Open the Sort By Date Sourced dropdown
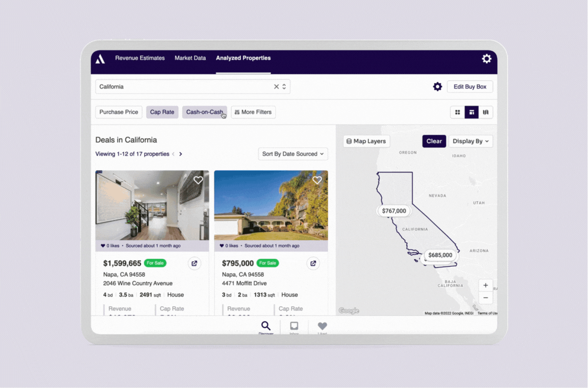588x388 pixels. (x=293, y=154)
